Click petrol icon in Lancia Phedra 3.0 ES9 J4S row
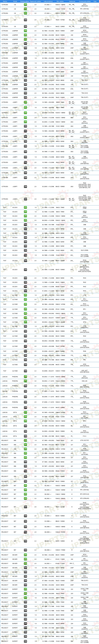99x644 pixels. click(x=25, y=381)
